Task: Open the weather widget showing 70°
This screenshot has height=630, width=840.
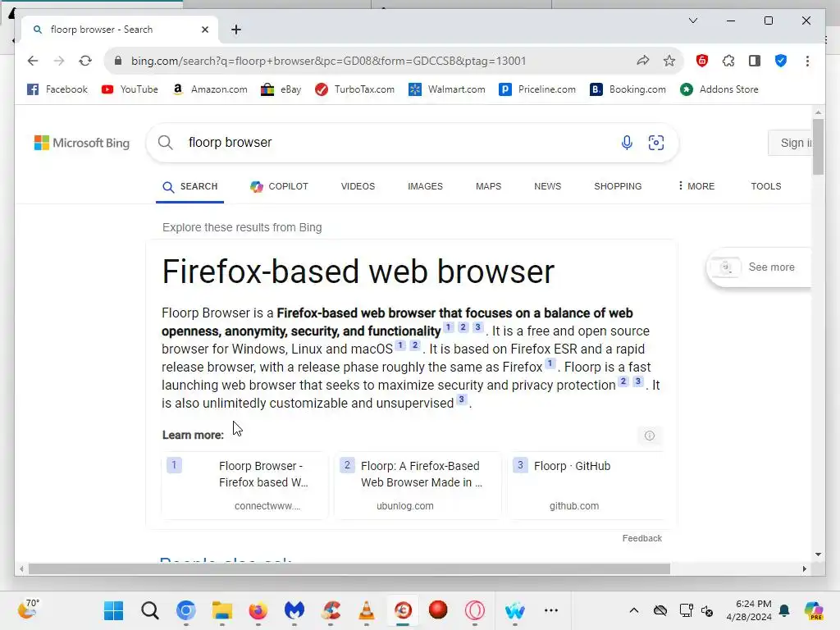Action: (x=29, y=609)
